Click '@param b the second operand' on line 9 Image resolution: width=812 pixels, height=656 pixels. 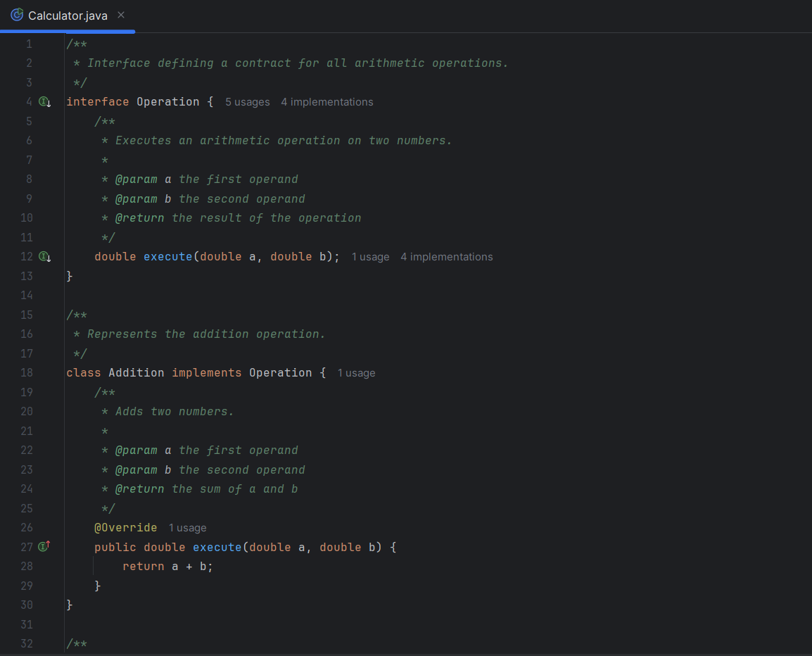click(x=210, y=199)
